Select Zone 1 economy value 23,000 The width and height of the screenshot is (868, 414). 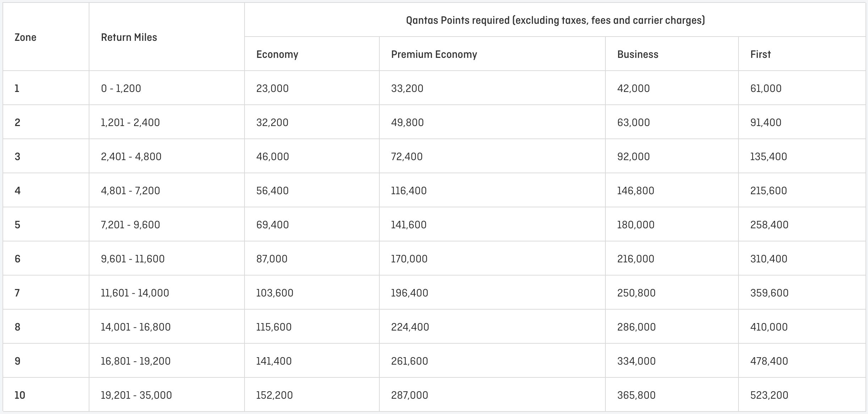point(272,88)
